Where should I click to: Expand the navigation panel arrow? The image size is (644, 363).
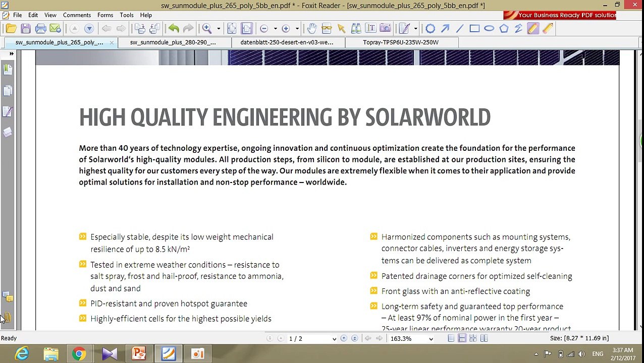pyautogui.click(x=11, y=53)
